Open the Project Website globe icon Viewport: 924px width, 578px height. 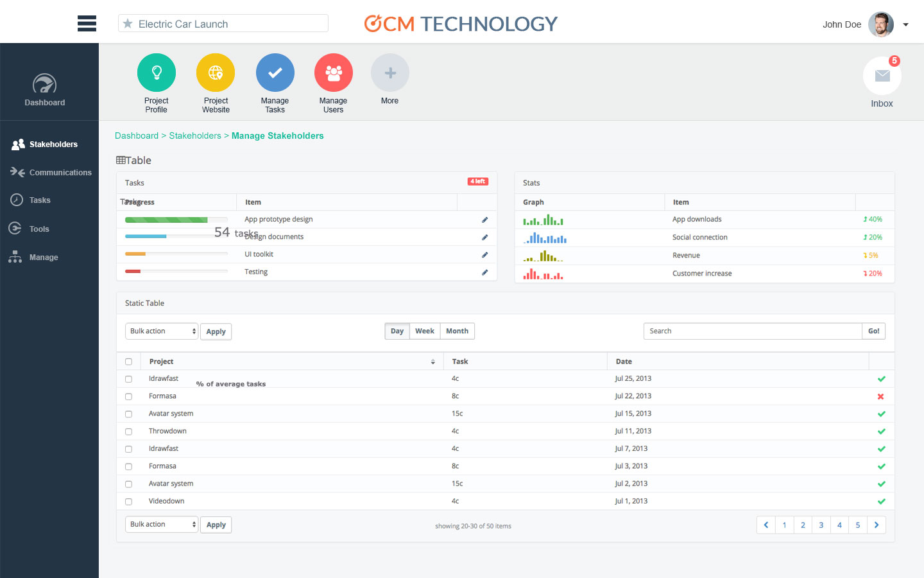click(216, 73)
